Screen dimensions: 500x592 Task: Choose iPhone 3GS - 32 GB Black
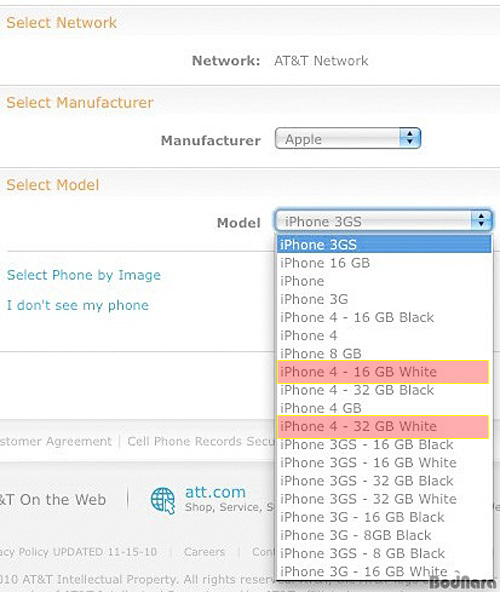(384, 481)
